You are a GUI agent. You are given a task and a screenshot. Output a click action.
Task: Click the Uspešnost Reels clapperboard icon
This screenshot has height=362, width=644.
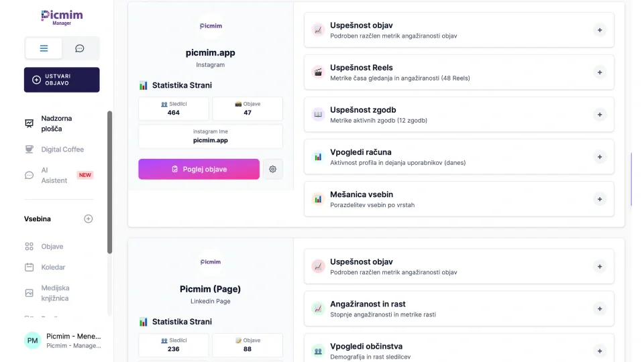coord(318,72)
